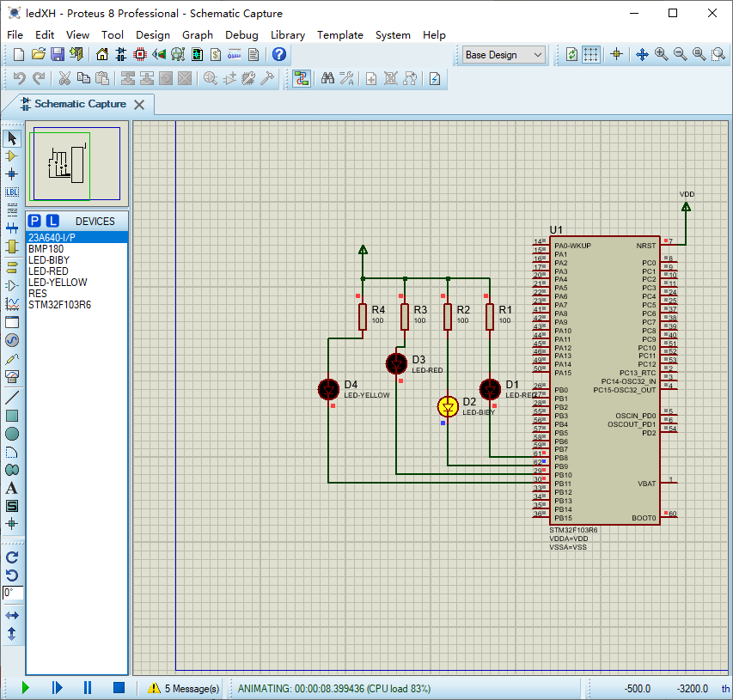Pan the view with center icon

pyautogui.click(x=642, y=55)
